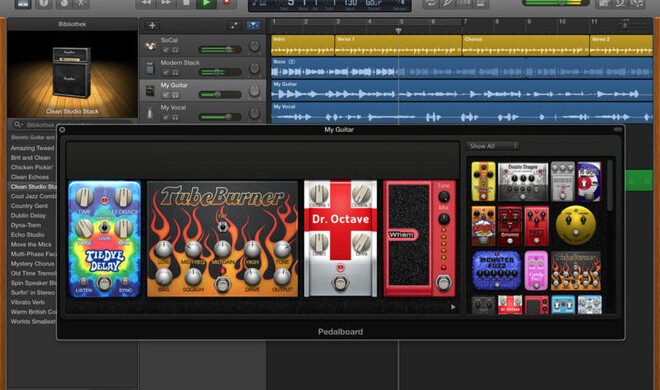Click the pedal browser scrollbar
Viewport: 660px width, 390px height.
pyautogui.click(x=609, y=185)
